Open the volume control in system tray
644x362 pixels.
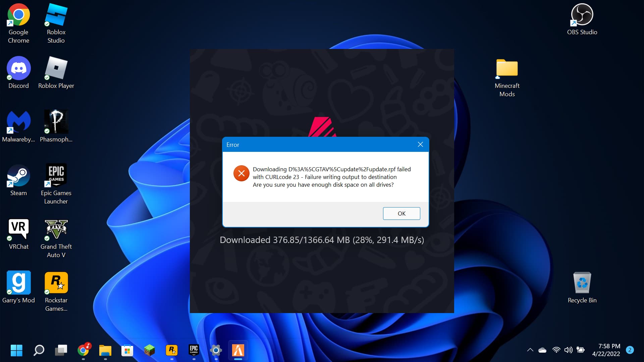tap(568, 350)
